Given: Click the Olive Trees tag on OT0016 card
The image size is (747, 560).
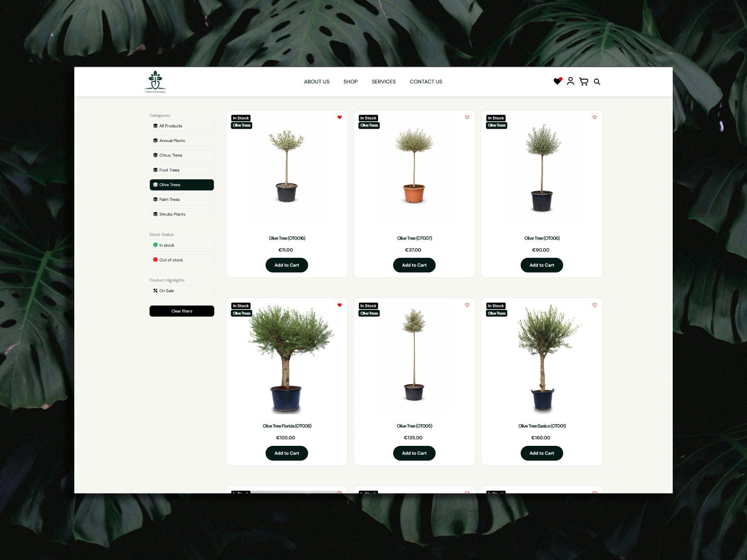Looking at the screenshot, I should click(x=242, y=125).
